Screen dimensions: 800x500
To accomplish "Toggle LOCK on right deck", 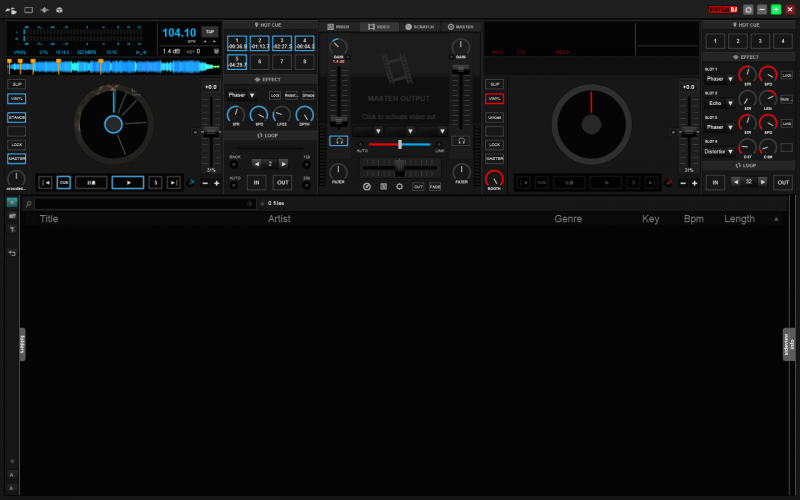I will 494,145.
